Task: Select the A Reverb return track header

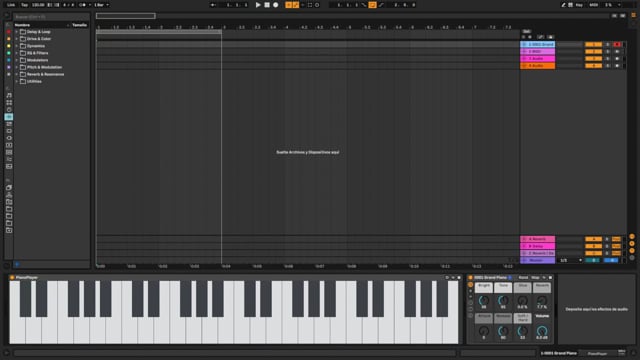Action: click(537, 239)
